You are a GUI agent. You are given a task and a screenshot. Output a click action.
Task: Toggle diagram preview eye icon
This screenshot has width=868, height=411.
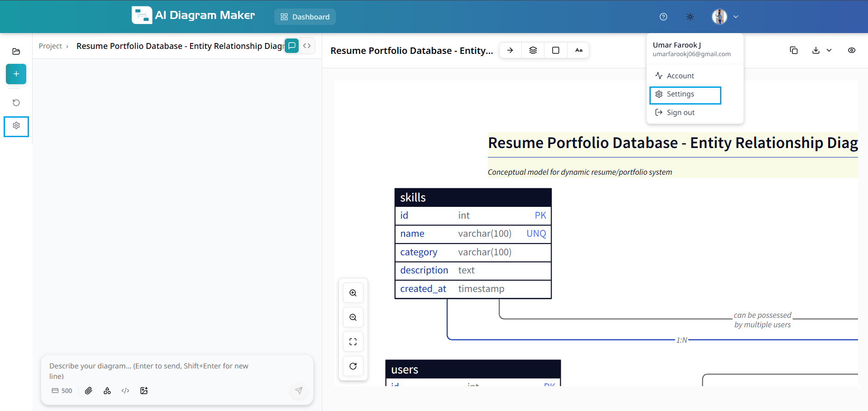[x=851, y=50]
